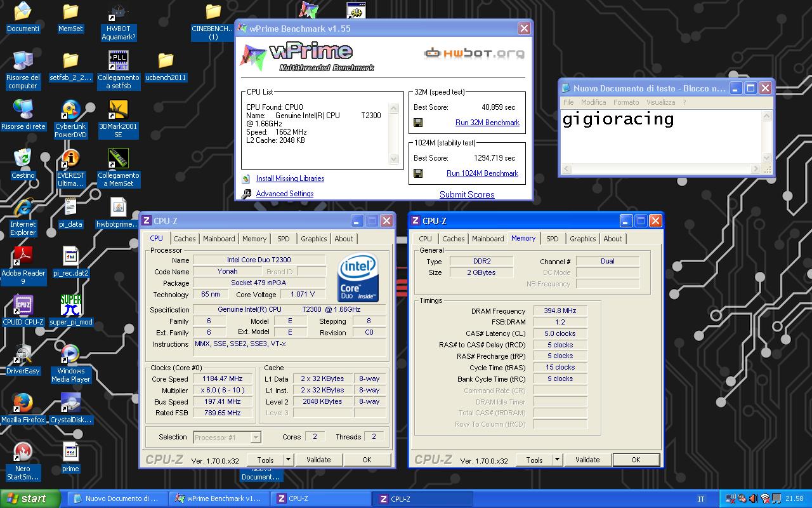Open Modifica menu in Notepad
812x508 pixels.
[594, 102]
